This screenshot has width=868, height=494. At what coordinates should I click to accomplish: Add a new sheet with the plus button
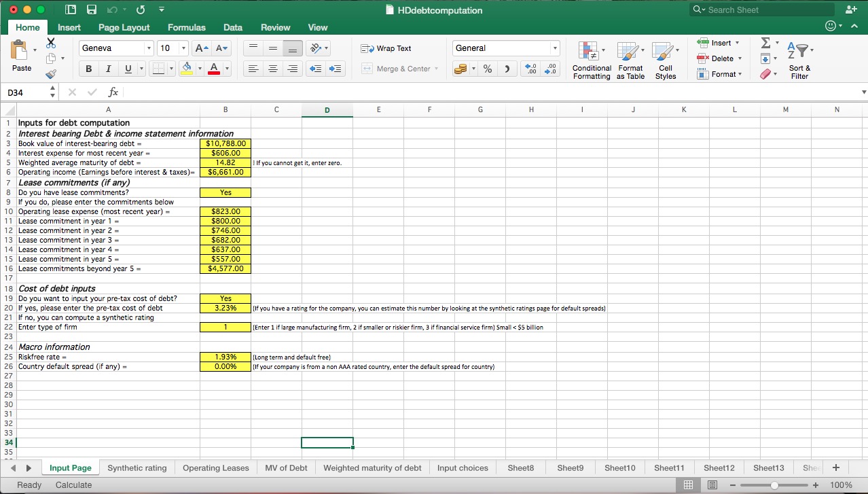836,467
